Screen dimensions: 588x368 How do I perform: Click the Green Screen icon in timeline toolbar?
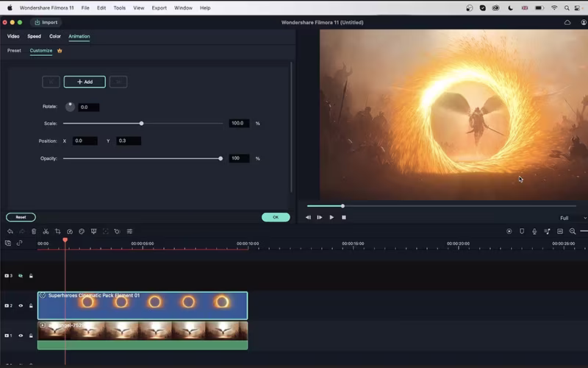click(x=94, y=231)
